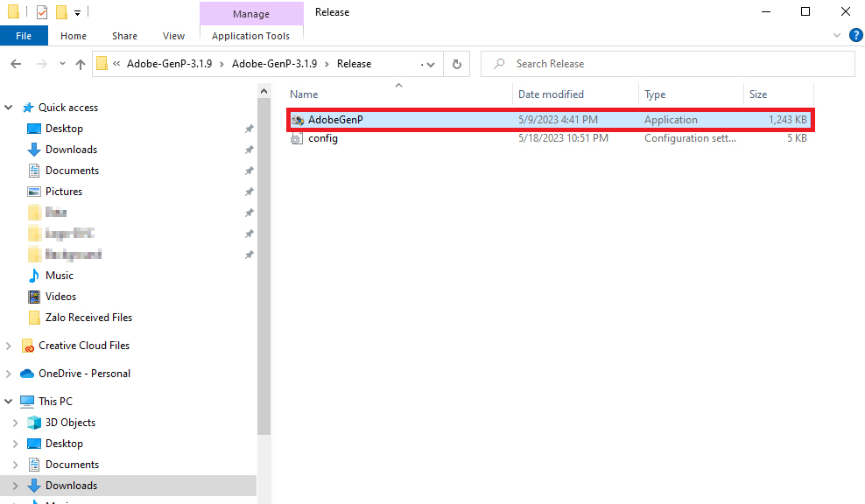Click the config file gear icon
The height and width of the screenshot is (504, 865).
tap(297, 138)
